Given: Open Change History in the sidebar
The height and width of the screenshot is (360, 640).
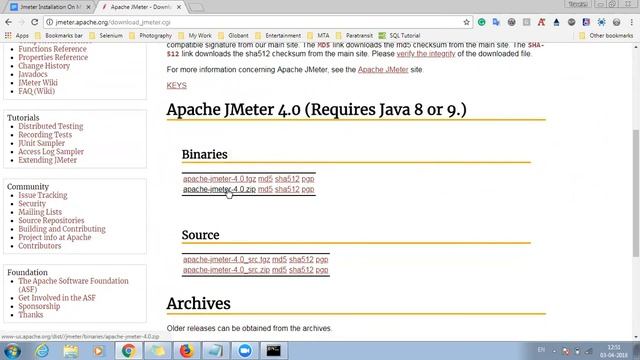Looking at the screenshot, I should [x=44, y=66].
